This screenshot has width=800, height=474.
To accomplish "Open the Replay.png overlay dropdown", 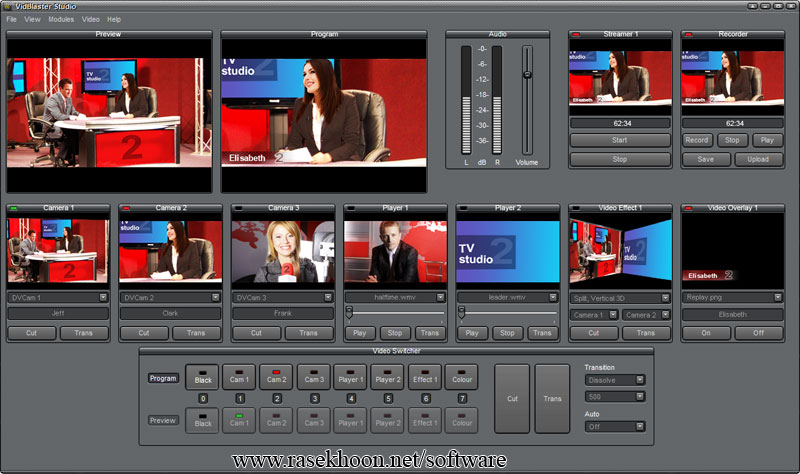I will coord(778,297).
